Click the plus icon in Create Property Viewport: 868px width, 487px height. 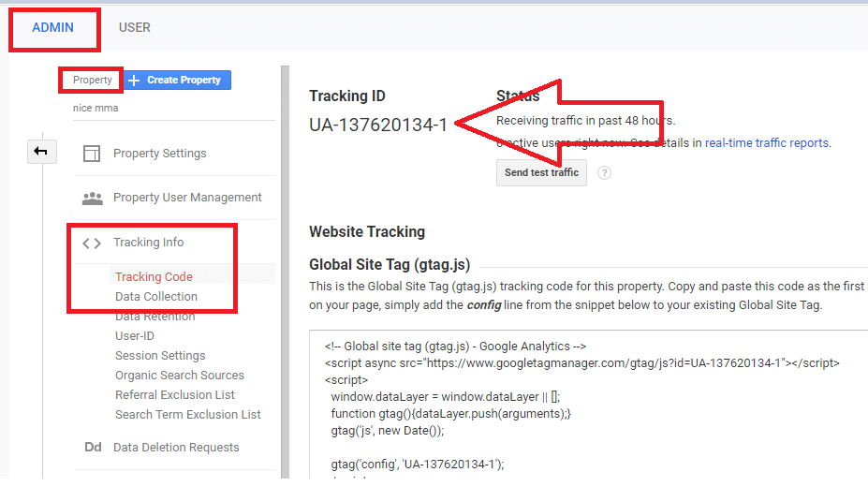134,81
